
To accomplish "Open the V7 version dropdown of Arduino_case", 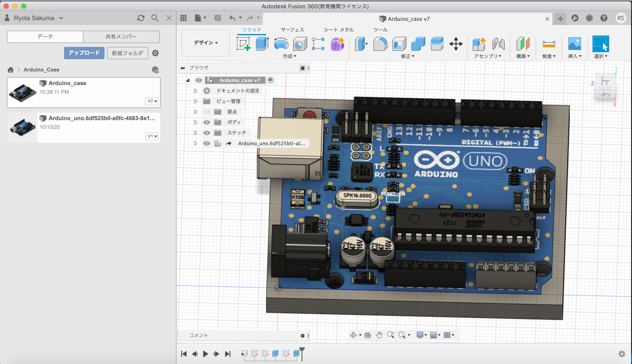I will point(152,101).
